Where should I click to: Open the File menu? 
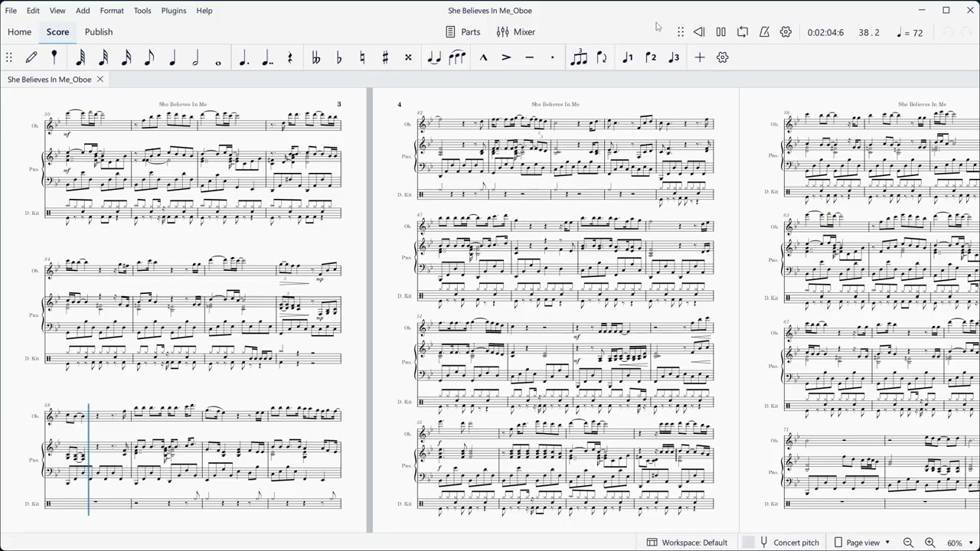[11, 11]
